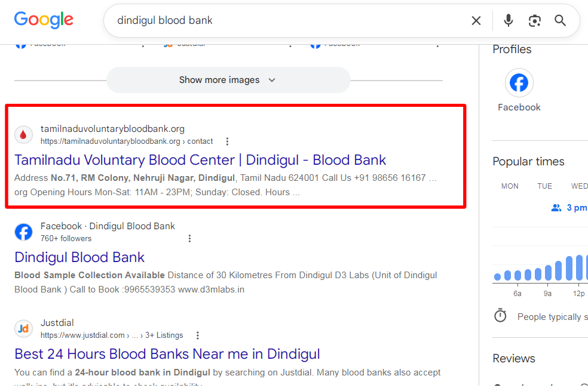Click the Reviews heading

click(x=514, y=358)
